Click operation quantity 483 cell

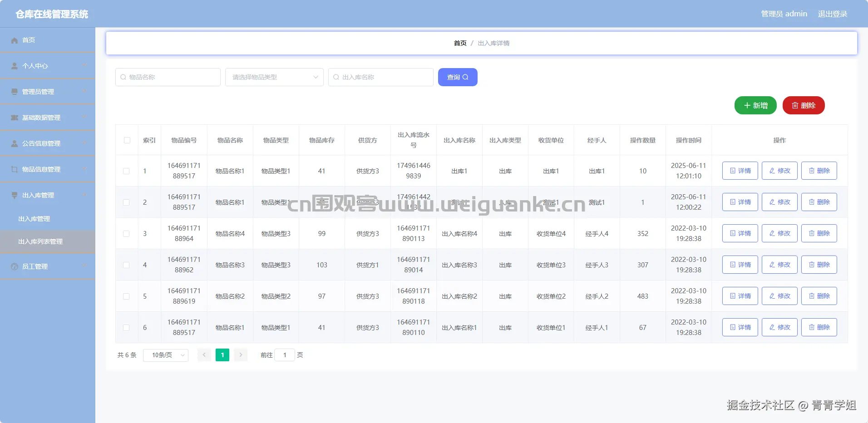click(643, 297)
